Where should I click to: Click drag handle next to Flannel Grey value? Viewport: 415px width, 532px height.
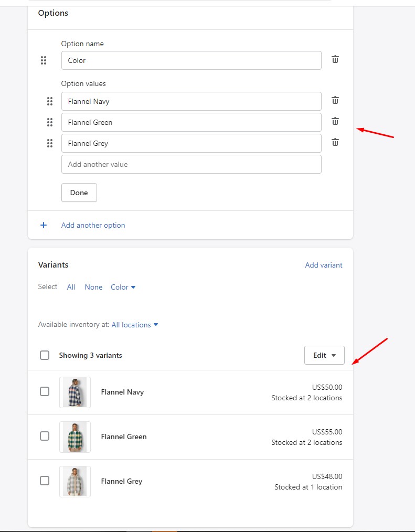[50, 143]
